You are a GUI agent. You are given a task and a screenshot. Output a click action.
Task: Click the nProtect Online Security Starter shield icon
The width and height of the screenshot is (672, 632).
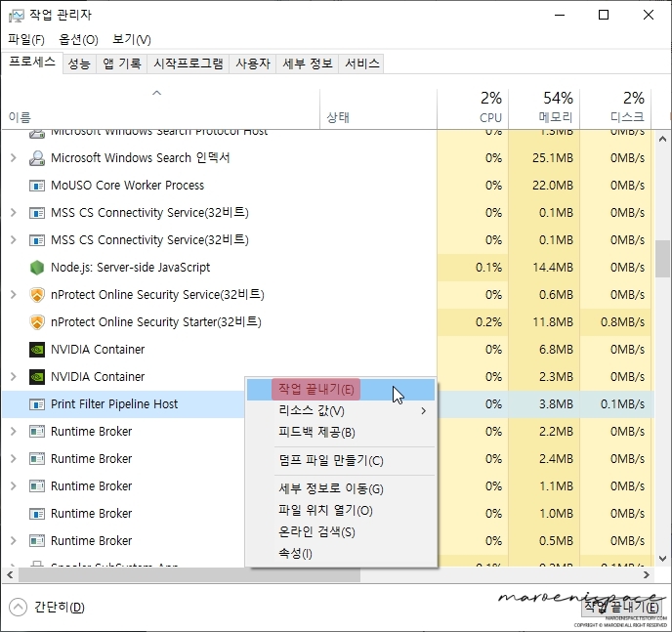point(37,322)
